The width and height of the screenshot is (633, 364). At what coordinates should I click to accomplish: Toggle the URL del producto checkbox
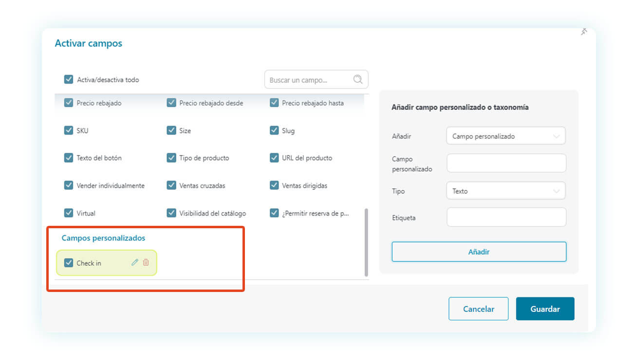(274, 158)
